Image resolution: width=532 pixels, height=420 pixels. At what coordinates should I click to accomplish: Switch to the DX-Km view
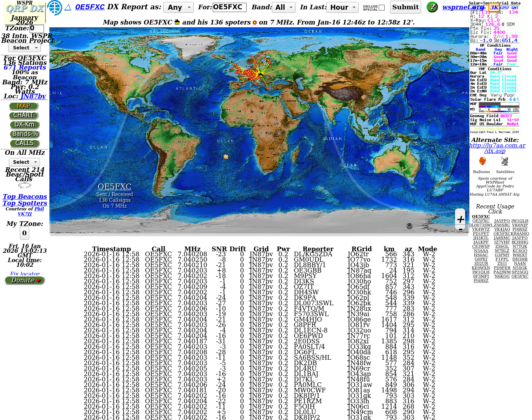click(24, 125)
